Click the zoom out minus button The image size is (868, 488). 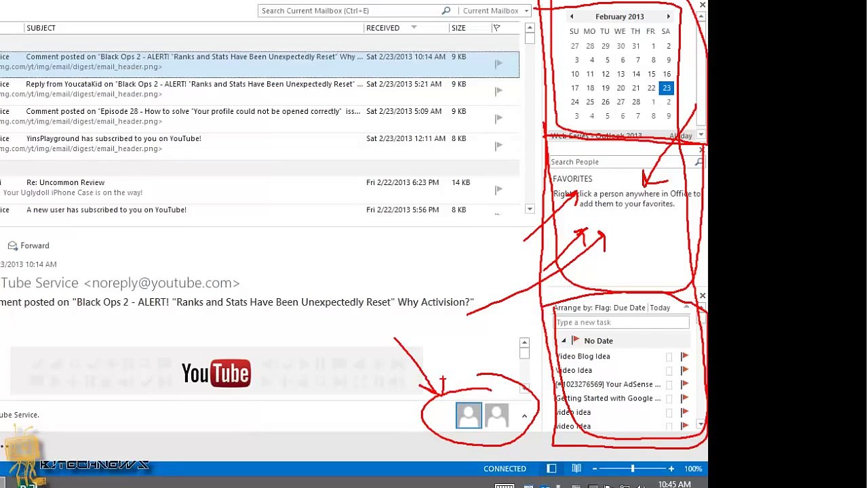[594, 468]
